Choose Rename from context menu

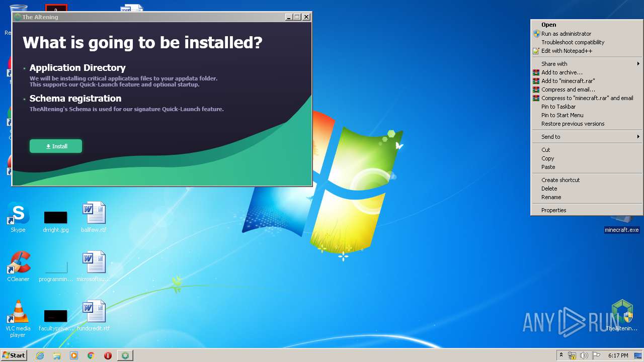587,197
